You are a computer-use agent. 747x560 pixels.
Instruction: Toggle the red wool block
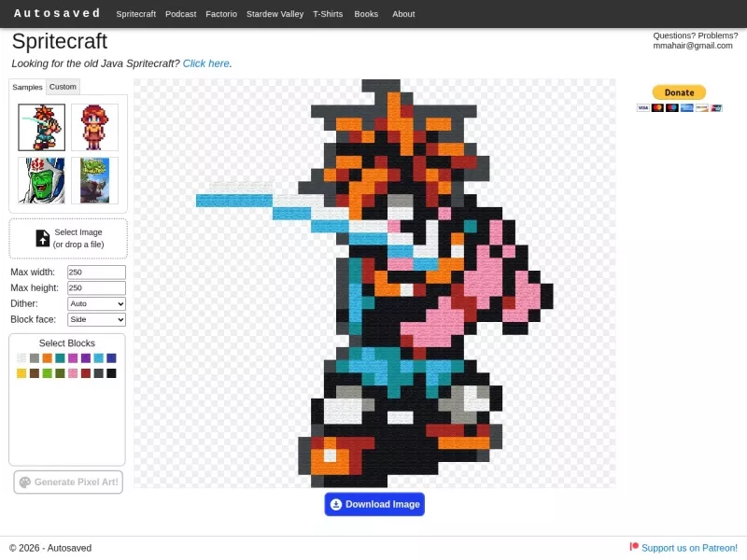86,373
